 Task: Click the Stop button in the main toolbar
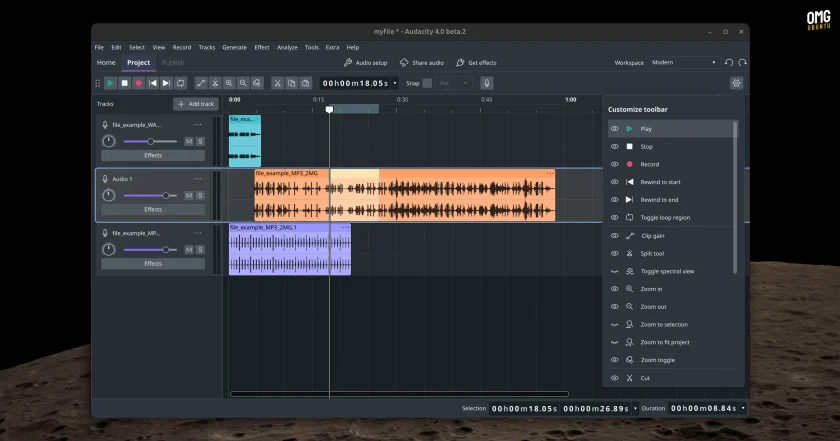coord(124,83)
